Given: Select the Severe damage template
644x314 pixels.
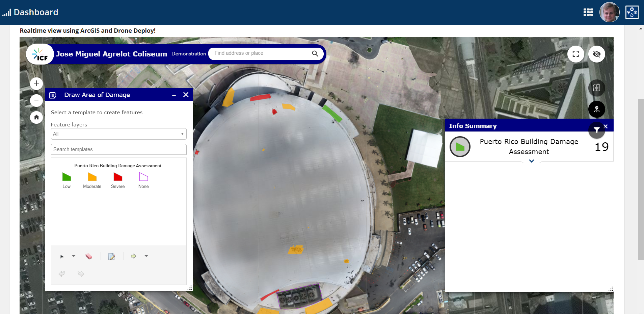Looking at the screenshot, I should pyautogui.click(x=118, y=180).
